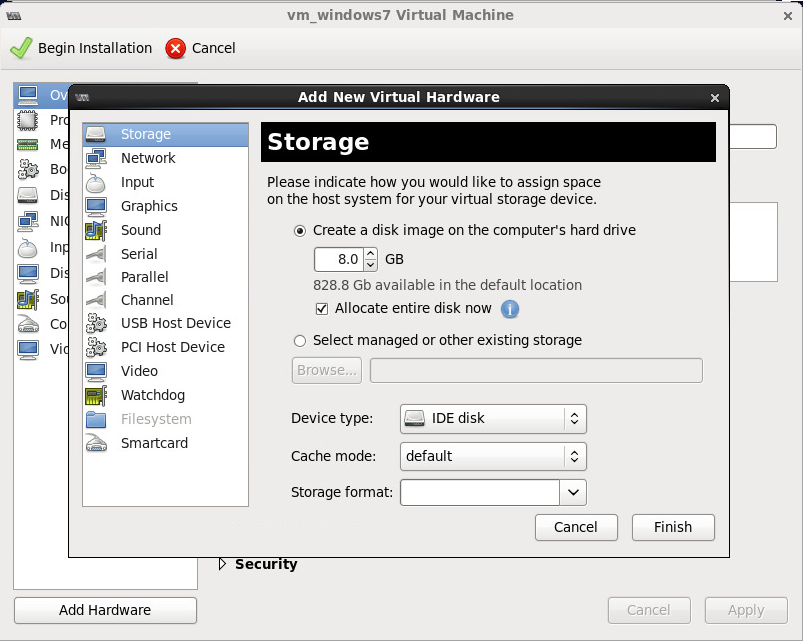Click the Sound hardware icon

pos(96,230)
